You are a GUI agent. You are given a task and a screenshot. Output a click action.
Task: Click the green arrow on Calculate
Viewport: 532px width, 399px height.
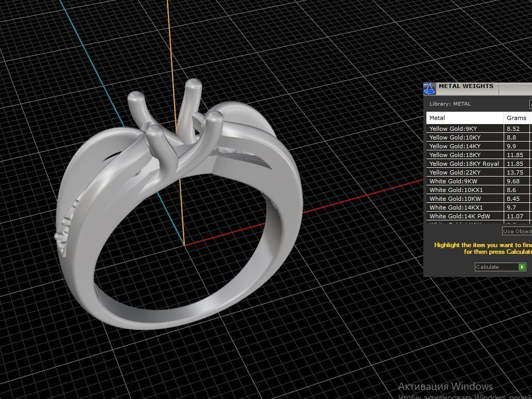(x=522, y=267)
